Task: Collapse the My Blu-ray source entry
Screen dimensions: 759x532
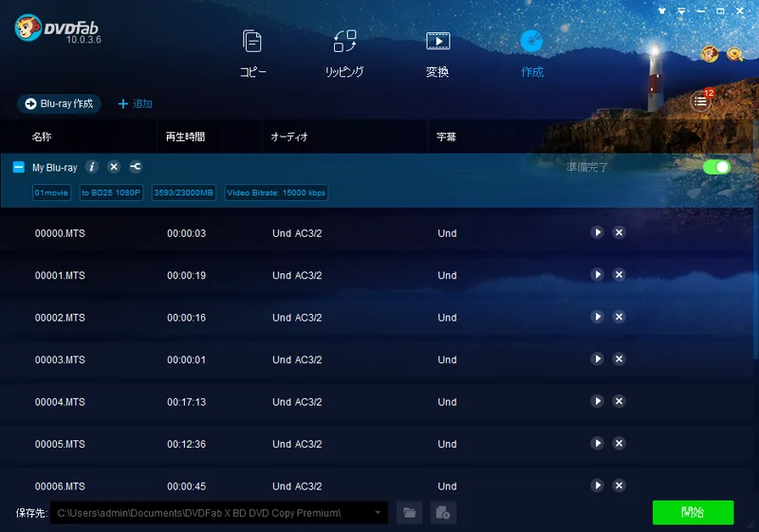Action: point(18,167)
